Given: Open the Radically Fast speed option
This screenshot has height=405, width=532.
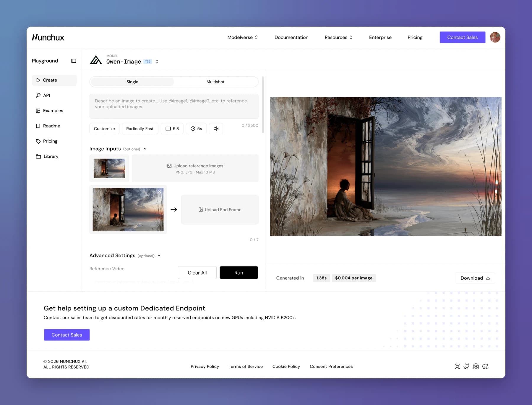Looking at the screenshot, I should click(x=140, y=128).
